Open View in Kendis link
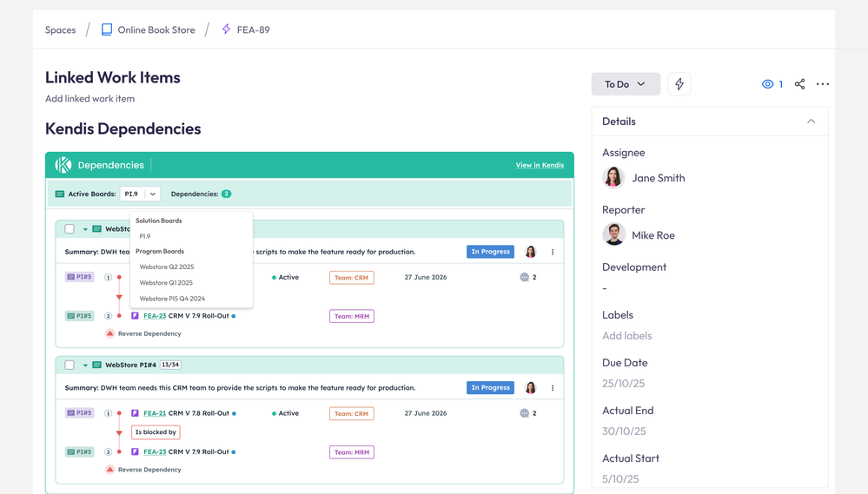 point(540,165)
